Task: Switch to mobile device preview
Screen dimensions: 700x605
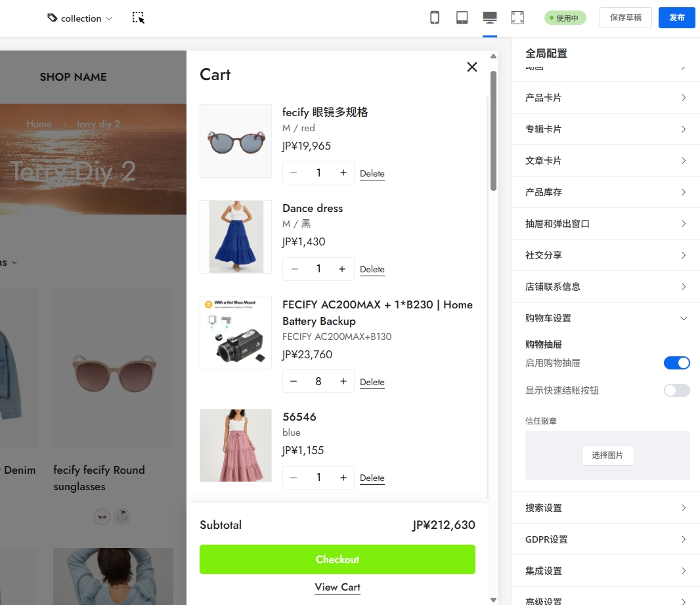Action: [x=435, y=18]
